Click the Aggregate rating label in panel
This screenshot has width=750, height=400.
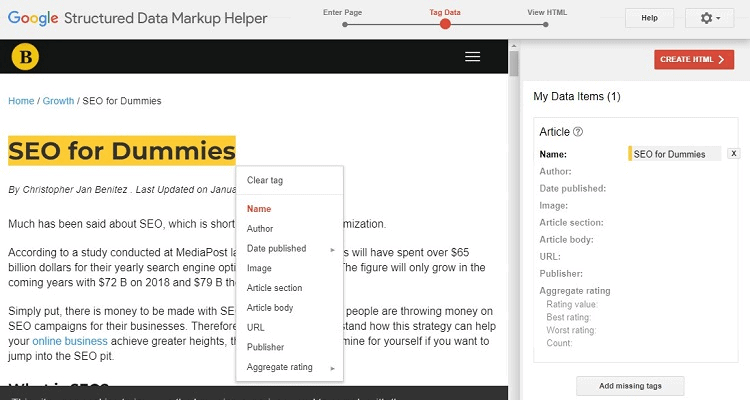tap(575, 291)
